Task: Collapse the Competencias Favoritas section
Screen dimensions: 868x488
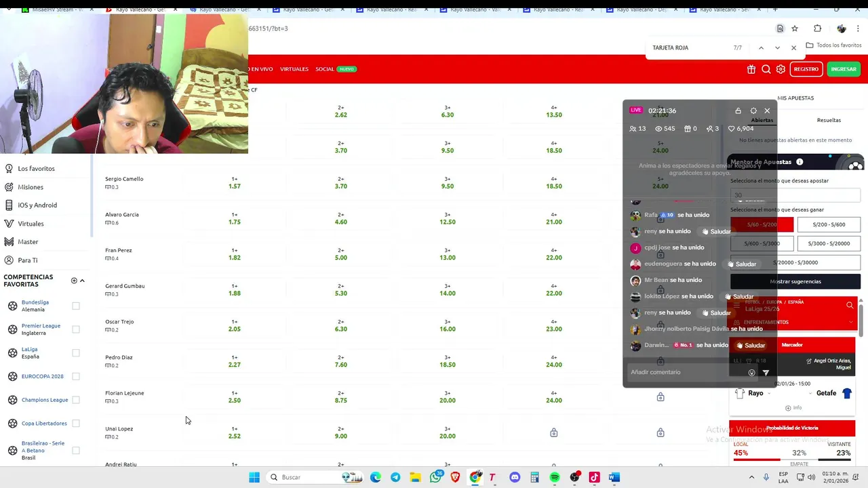Action: [x=82, y=281]
